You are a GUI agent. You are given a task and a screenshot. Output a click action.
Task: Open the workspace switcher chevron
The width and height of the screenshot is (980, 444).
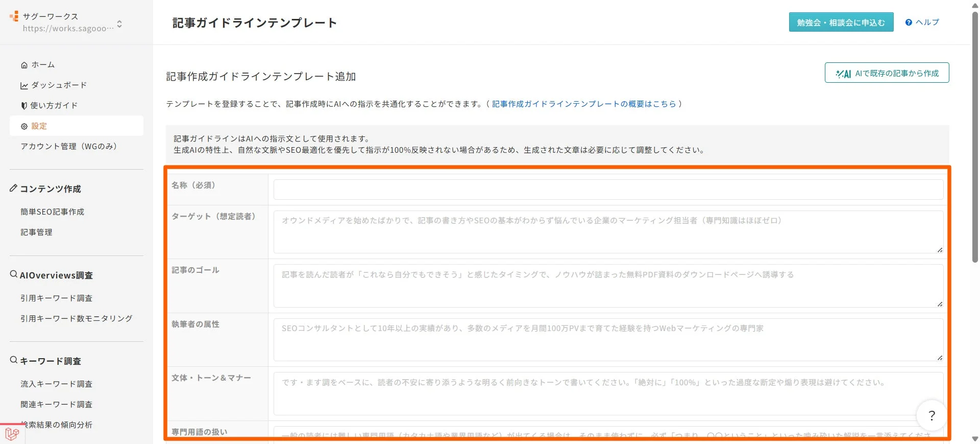119,24
